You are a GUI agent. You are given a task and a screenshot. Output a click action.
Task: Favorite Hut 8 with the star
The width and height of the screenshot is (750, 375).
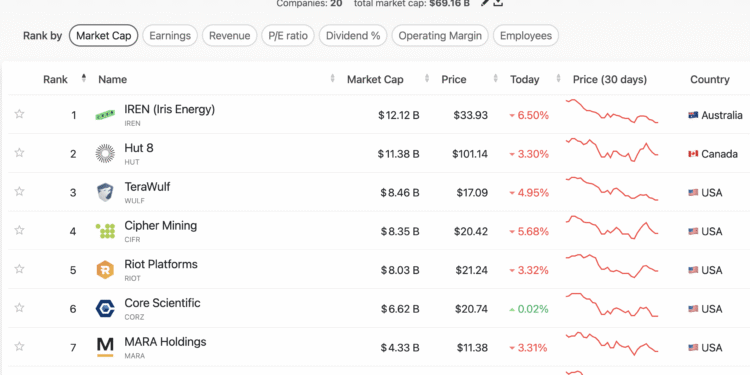point(19,153)
